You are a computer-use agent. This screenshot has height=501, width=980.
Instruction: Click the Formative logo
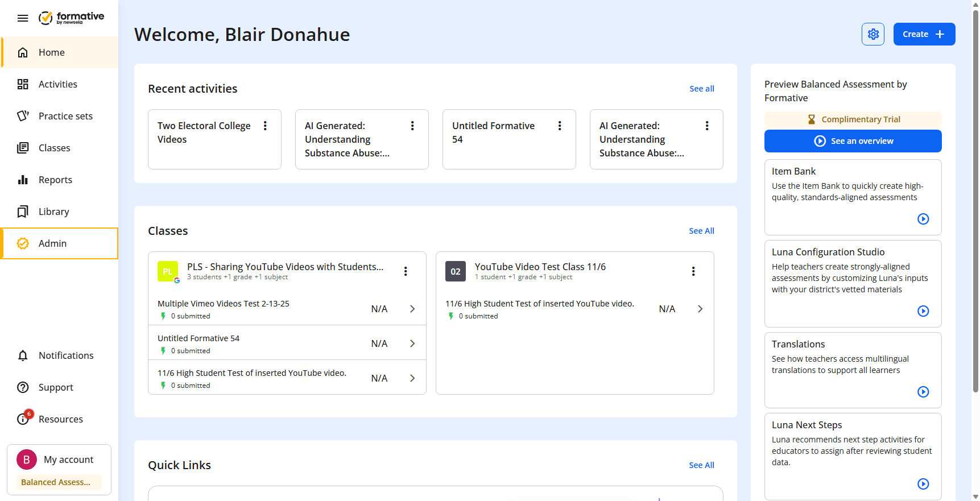pyautogui.click(x=71, y=18)
